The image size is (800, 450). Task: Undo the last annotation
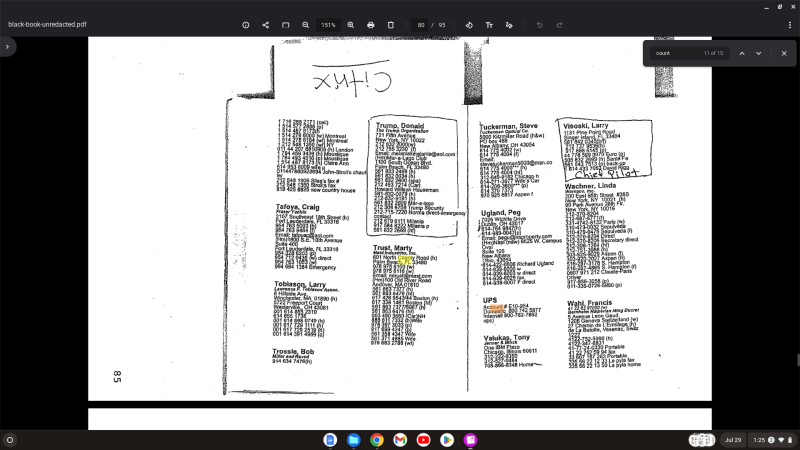point(540,24)
